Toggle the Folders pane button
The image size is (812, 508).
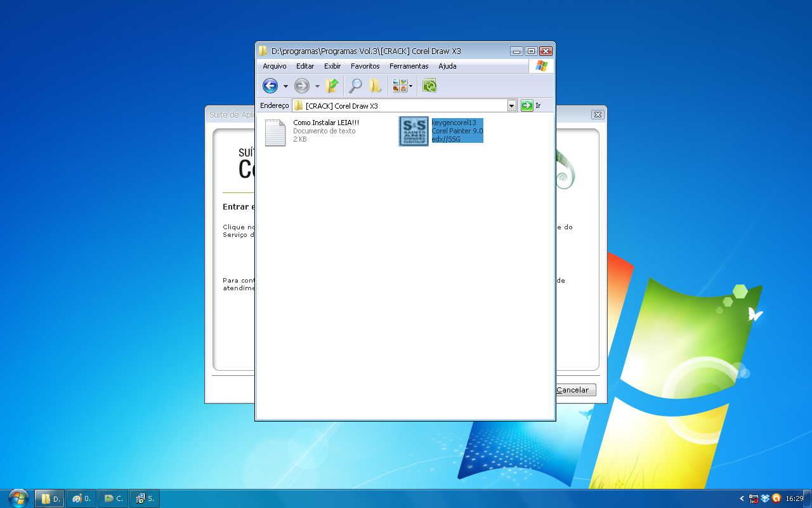[x=376, y=86]
